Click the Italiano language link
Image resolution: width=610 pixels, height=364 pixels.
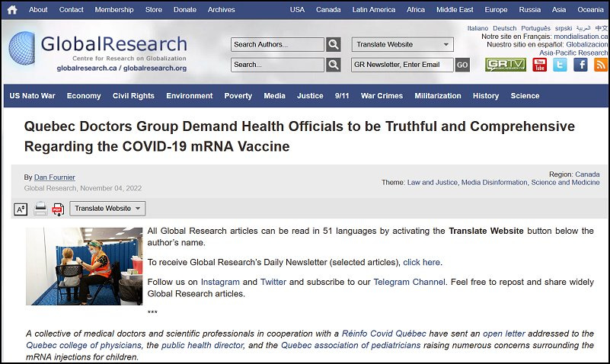click(477, 28)
